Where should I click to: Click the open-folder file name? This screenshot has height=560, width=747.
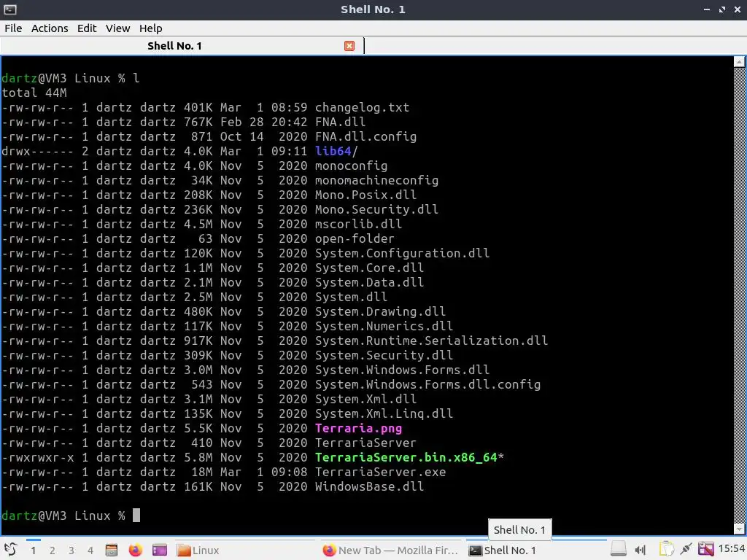[x=355, y=239]
